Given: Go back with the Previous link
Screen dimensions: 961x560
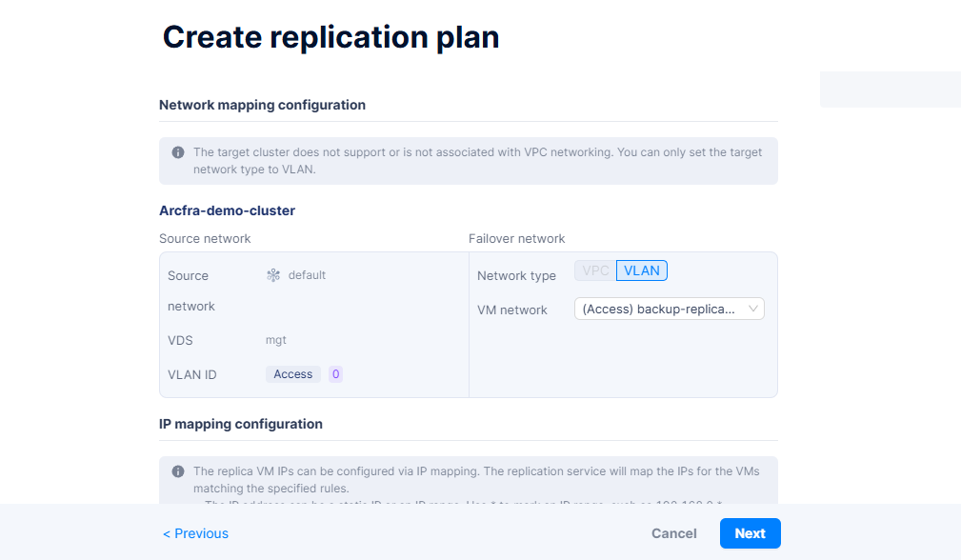Looking at the screenshot, I should pos(195,533).
